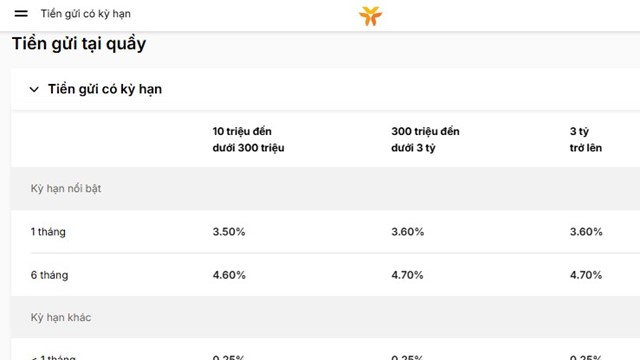Click the Tiền gửi tại quầy page title
This screenshot has height=360, width=640.
pyautogui.click(x=79, y=44)
